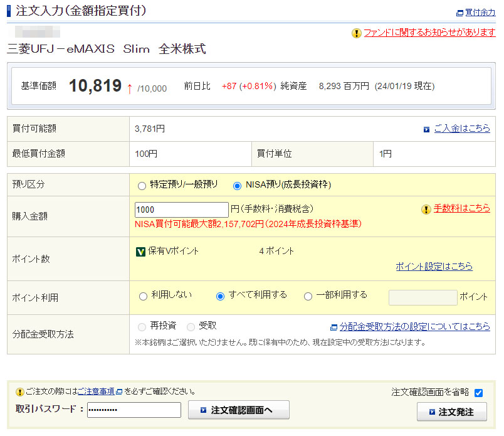Viewport: 504px width, 436px height.
Task: Select 特定預り/一般預り radio button
Action: (142, 186)
